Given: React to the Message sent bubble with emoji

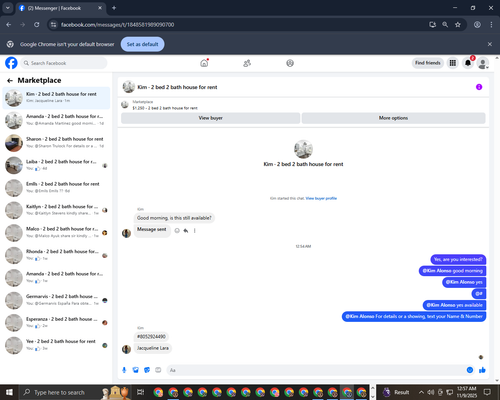Looking at the screenshot, I should click(x=177, y=230).
